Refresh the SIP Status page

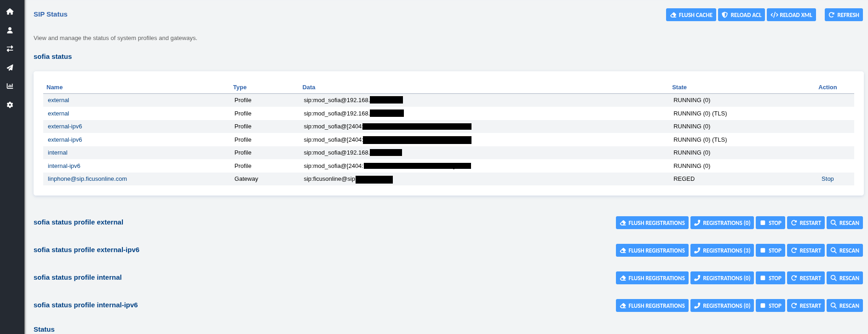[x=843, y=15]
